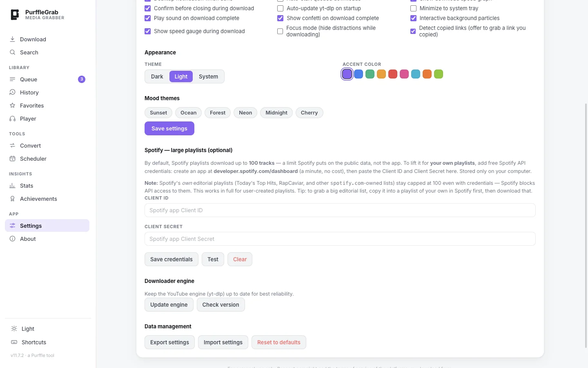Apply the Midnight mood theme
The width and height of the screenshot is (588, 368).
[276, 113]
